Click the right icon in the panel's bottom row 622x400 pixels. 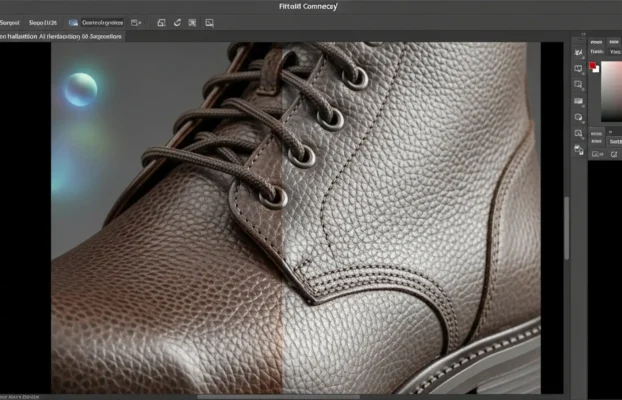(614, 154)
